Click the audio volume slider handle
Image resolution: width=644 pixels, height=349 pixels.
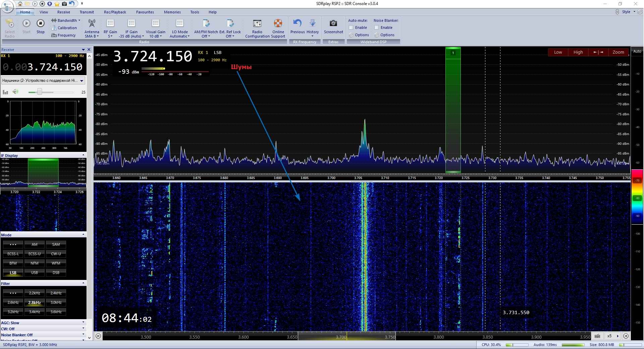(40, 92)
